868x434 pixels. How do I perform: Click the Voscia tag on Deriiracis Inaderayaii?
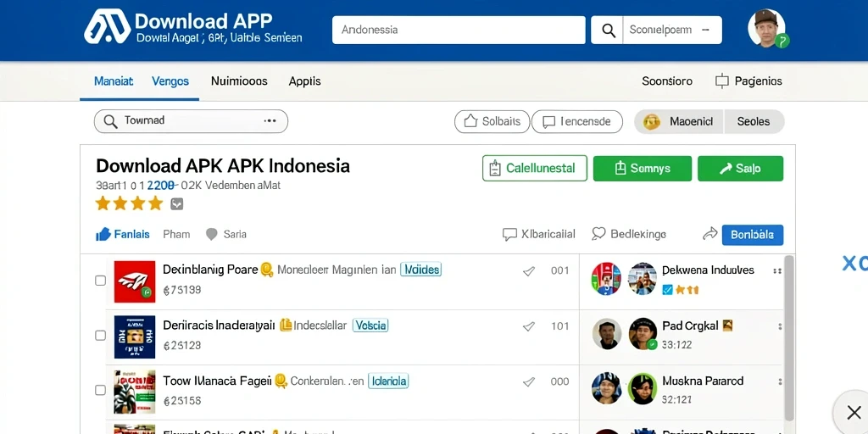click(x=370, y=325)
